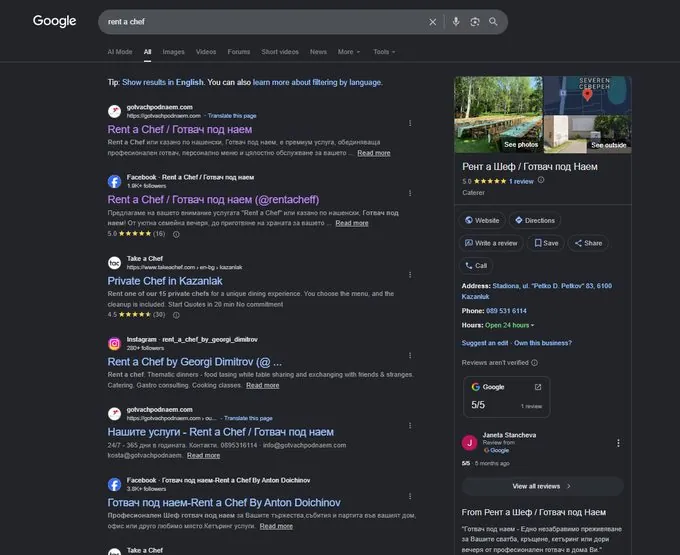This screenshot has height=555, width=680.
Task: Click Translate this page for first result
Action: click(x=232, y=116)
